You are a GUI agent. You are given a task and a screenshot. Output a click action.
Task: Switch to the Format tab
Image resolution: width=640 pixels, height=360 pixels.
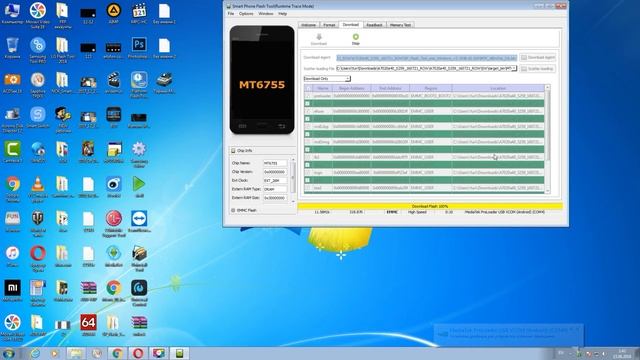point(329,25)
